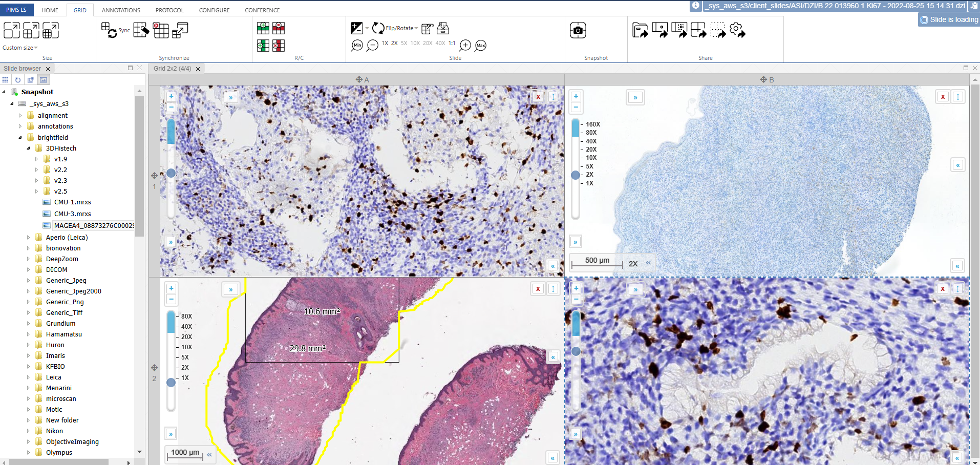The height and width of the screenshot is (465, 980).
Task: Click the share settings gear icon
Action: click(737, 31)
